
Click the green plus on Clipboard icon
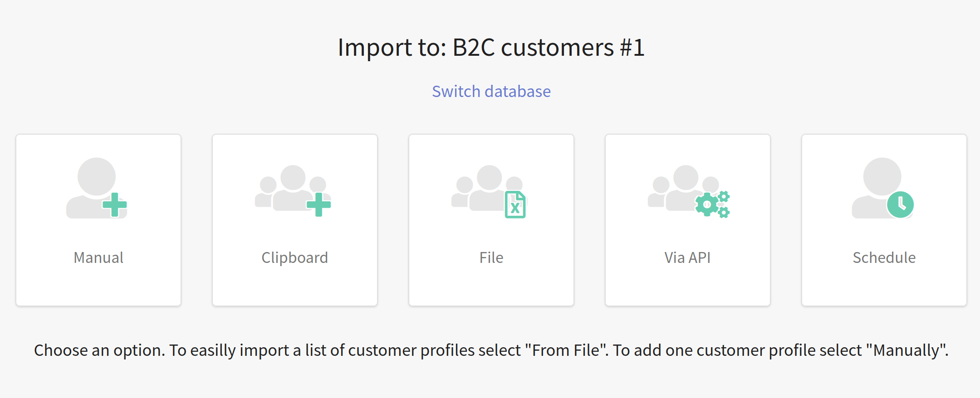click(x=319, y=205)
